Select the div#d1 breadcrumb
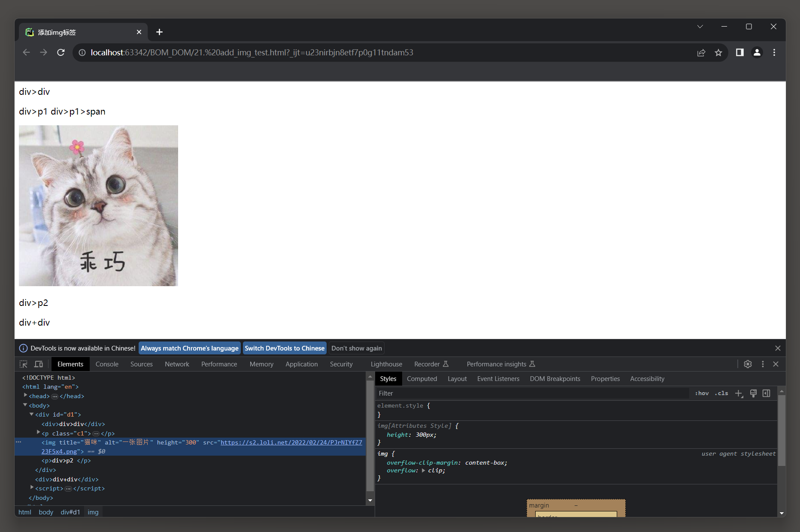This screenshot has width=800, height=532. pyautogui.click(x=70, y=512)
